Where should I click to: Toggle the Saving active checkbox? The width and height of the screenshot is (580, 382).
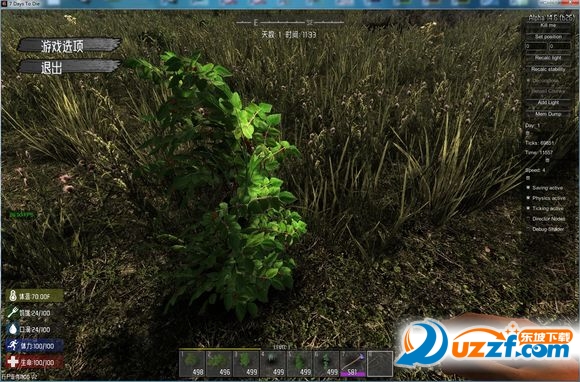pos(528,188)
